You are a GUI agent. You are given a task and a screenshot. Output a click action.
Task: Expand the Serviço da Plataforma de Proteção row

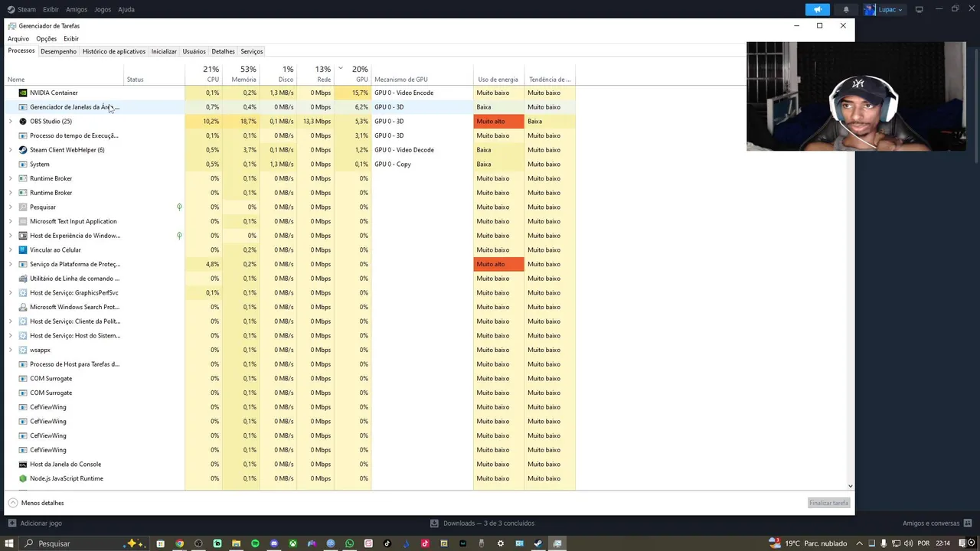(x=10, y=264)
